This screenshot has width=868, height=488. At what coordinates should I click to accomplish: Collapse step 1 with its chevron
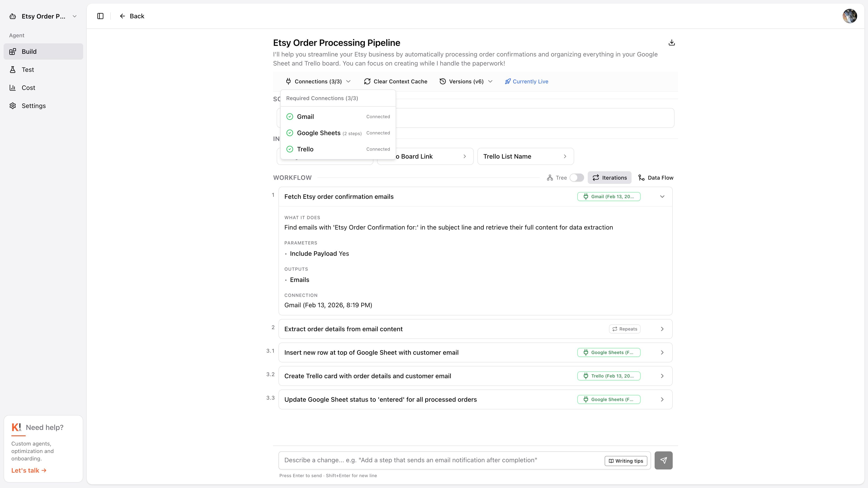coord(662,196)
